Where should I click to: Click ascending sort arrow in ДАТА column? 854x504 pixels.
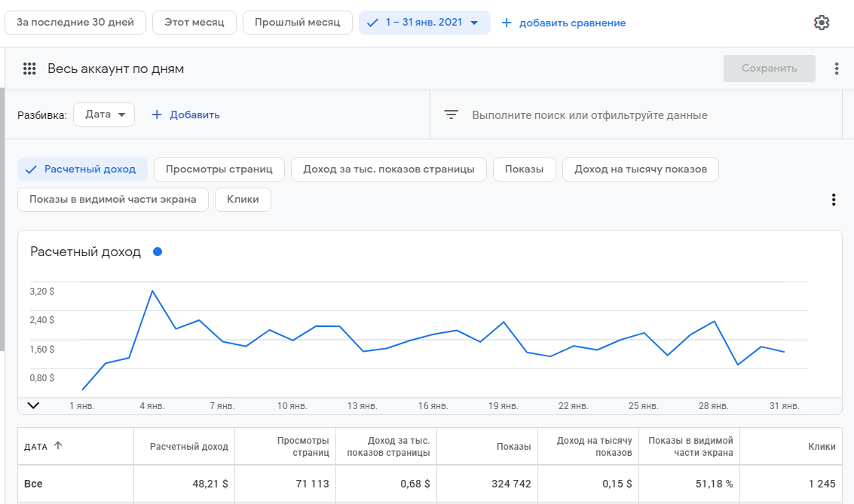58,446
